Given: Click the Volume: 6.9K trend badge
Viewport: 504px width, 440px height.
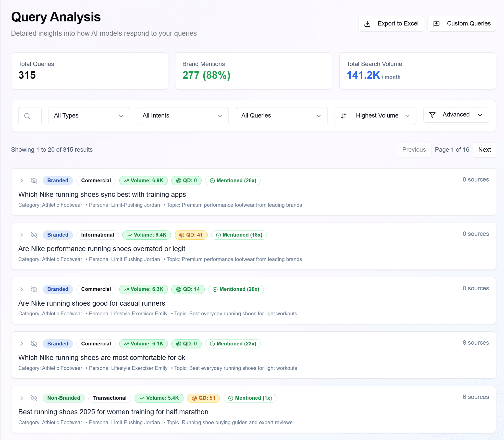Looking at the screenshot, I should [x=143, y=180].
